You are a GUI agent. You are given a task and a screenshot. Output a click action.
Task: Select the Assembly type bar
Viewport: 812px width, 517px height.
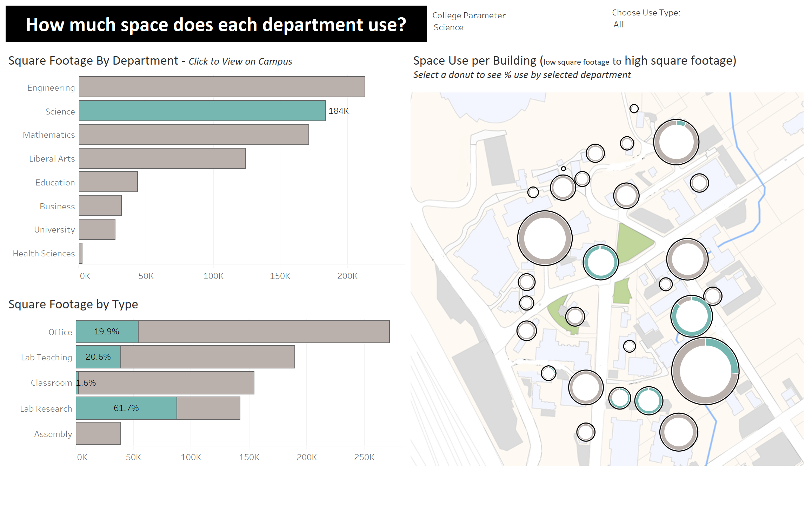tap(98, 433)
